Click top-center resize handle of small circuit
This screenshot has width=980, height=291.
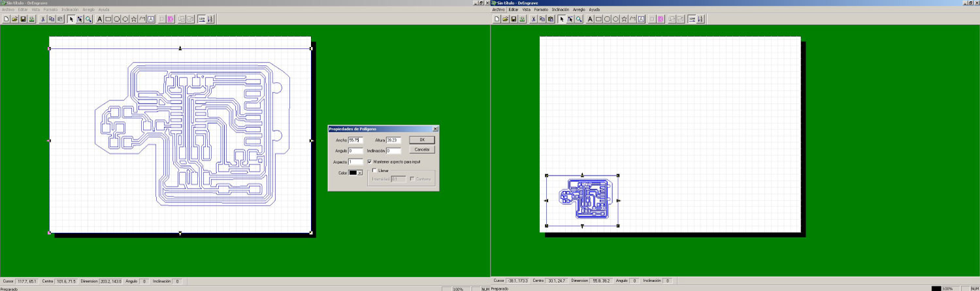(582, 175)
